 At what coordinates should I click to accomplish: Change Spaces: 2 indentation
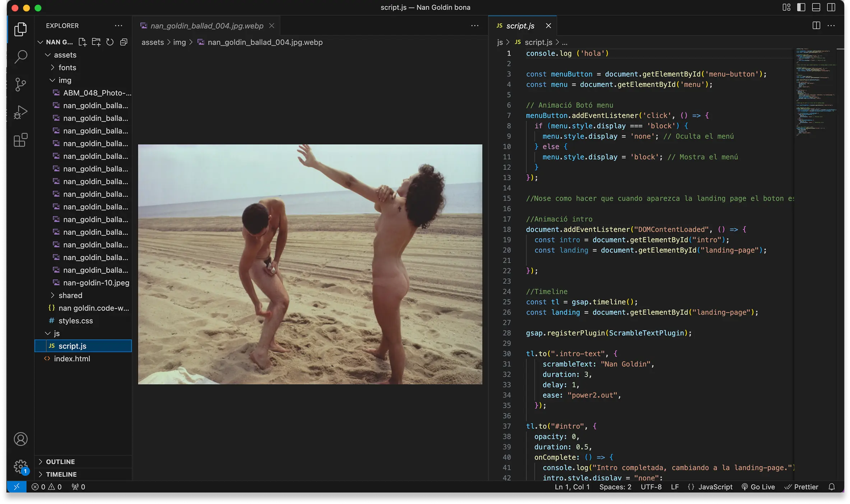(615, 487)
